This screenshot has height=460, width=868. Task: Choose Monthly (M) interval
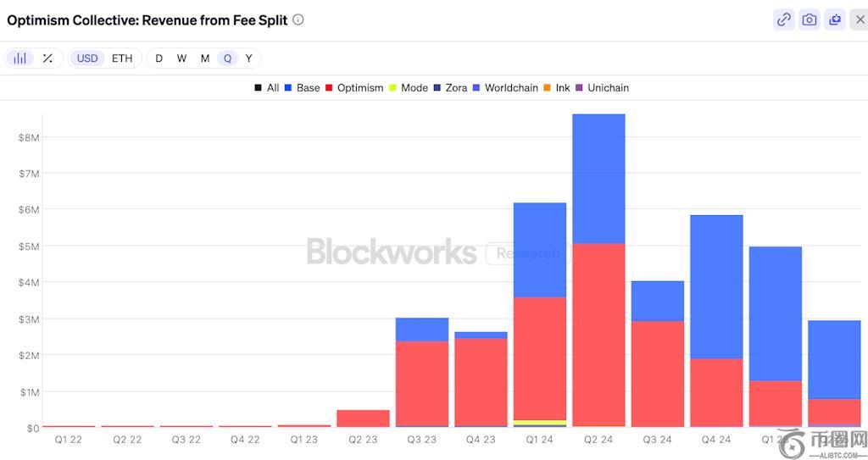pyautogui.click(x=205, y=58)
